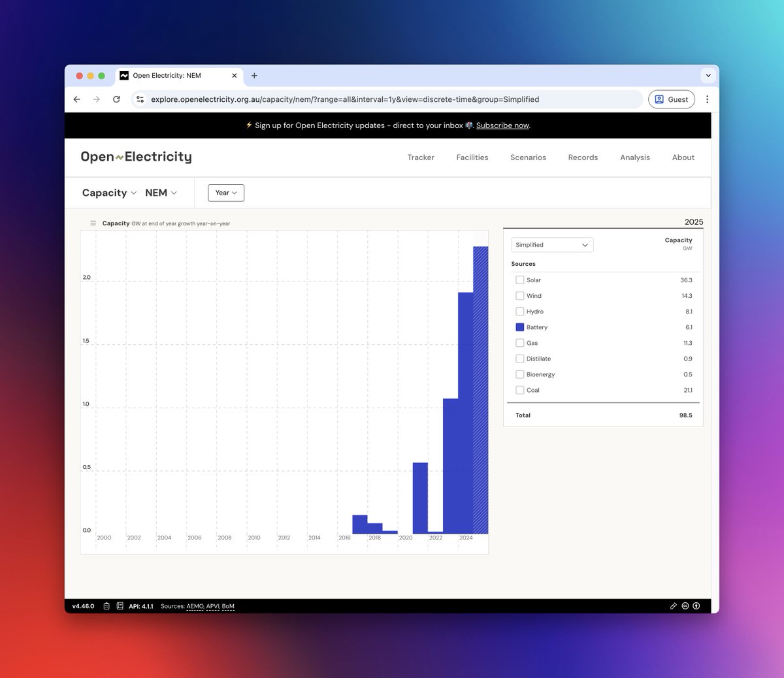This screenshot has height=678, width=784.
Task: Toggle the Gas source checkbox
Action: 520,343
